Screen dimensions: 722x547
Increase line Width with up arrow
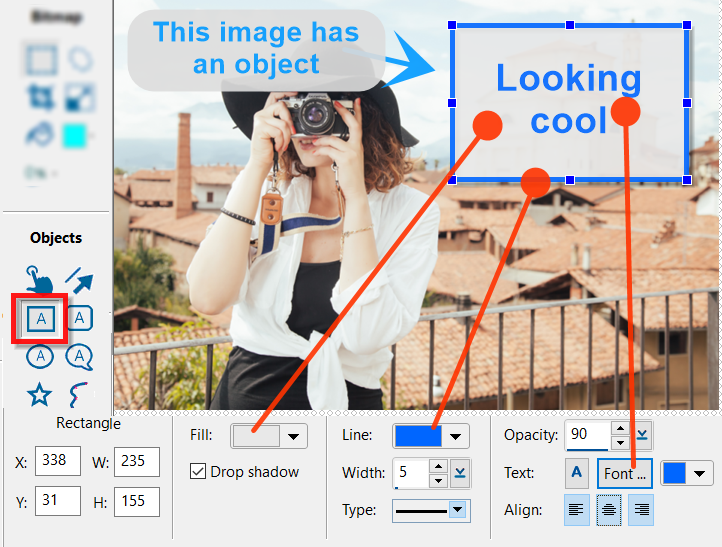click(x=437, y=466)
